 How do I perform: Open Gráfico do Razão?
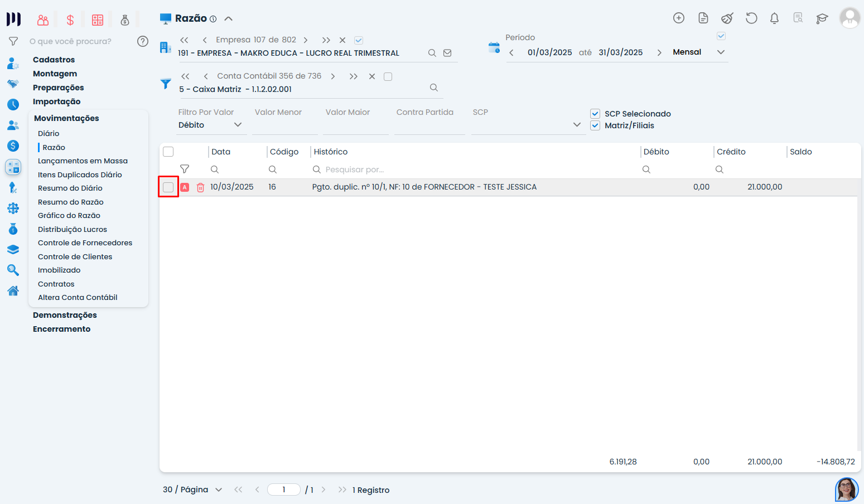coord(69,215)
